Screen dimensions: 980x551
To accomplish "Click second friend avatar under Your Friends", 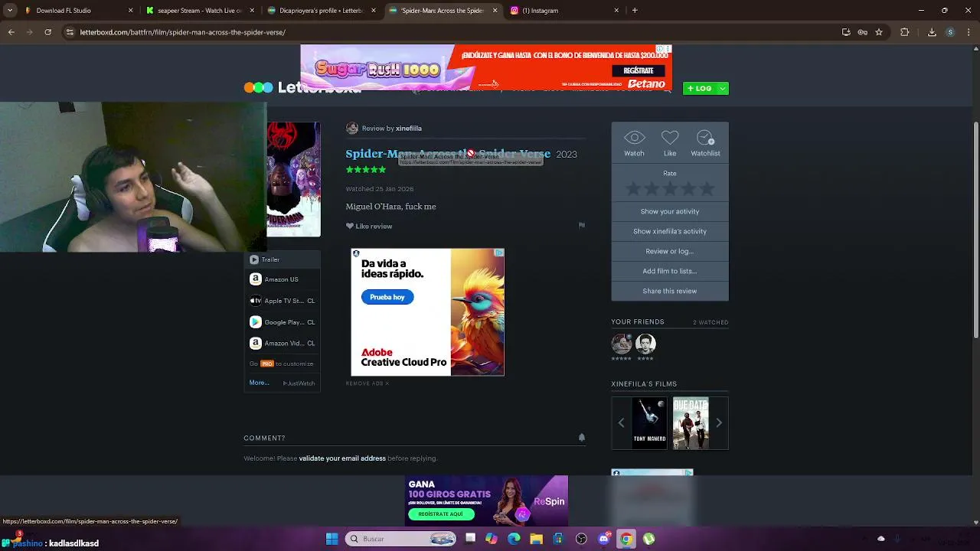I will [x=645, y=344].
